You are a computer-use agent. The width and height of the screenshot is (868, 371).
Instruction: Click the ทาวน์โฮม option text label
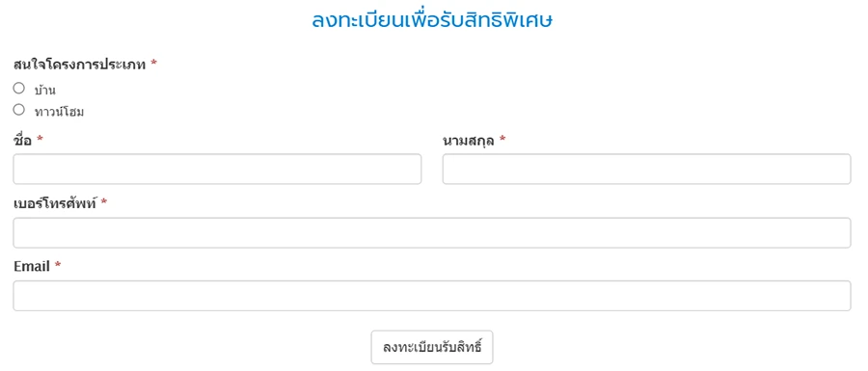point(59,112)
